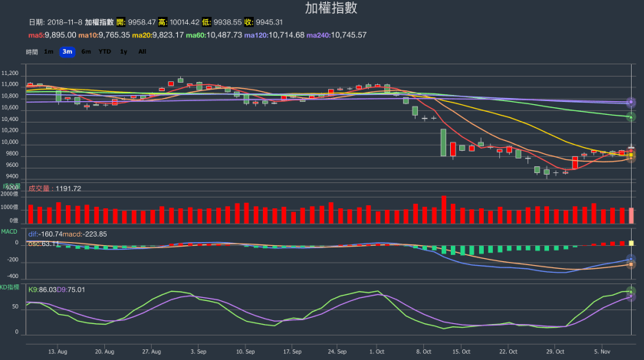Select the 1m time range button

[48, 51]
